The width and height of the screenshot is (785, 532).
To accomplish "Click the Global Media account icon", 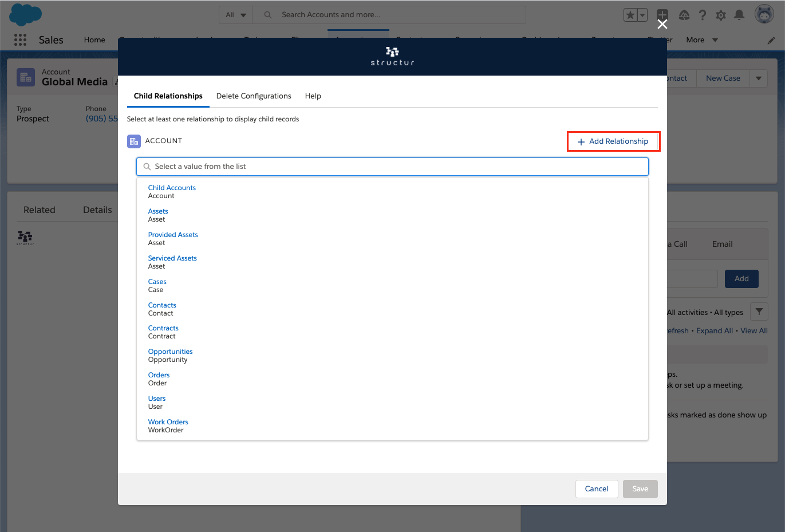I will click(x=26, y=77).
